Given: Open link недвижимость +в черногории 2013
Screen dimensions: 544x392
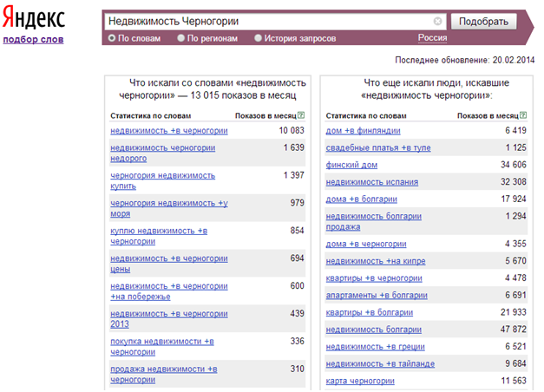Looking at the screenshot, I should click(x=169, y=319).
